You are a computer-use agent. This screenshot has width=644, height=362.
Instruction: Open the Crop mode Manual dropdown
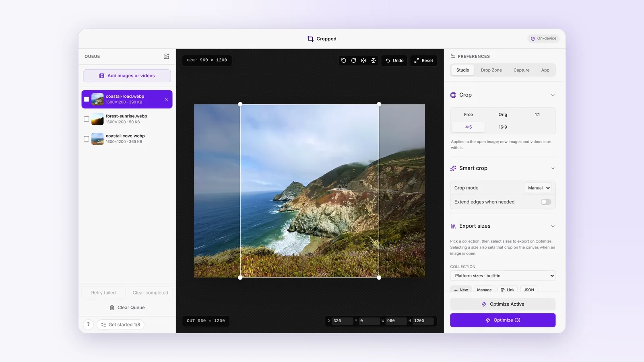point(539,188)
